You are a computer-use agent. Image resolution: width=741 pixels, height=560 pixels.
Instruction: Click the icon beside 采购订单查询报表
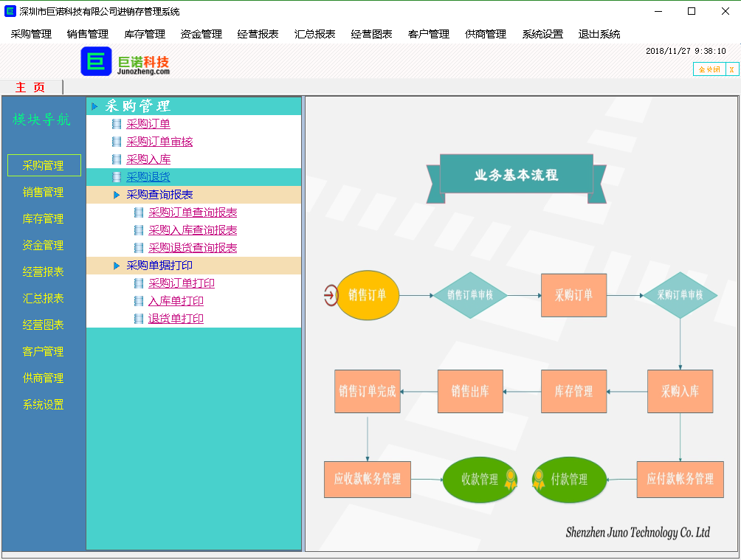[x=139, y=212]
